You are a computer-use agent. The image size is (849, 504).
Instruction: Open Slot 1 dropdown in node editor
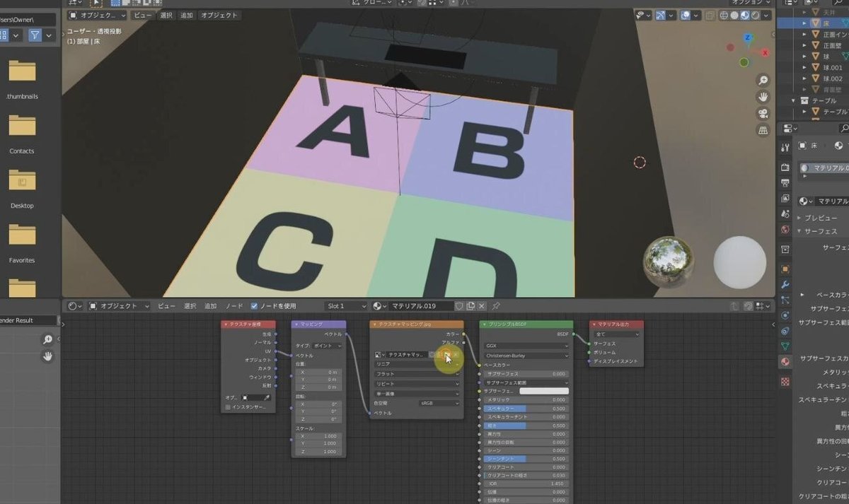346,306
